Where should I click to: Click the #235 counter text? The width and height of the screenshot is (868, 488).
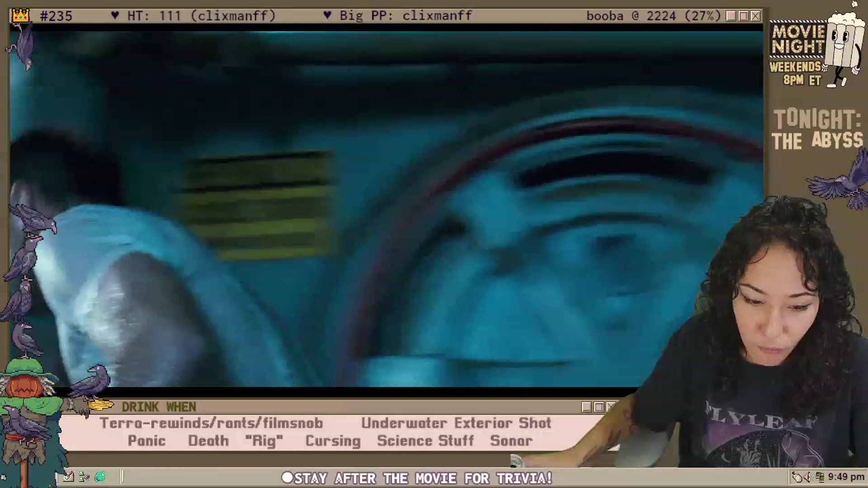point(56,16)
